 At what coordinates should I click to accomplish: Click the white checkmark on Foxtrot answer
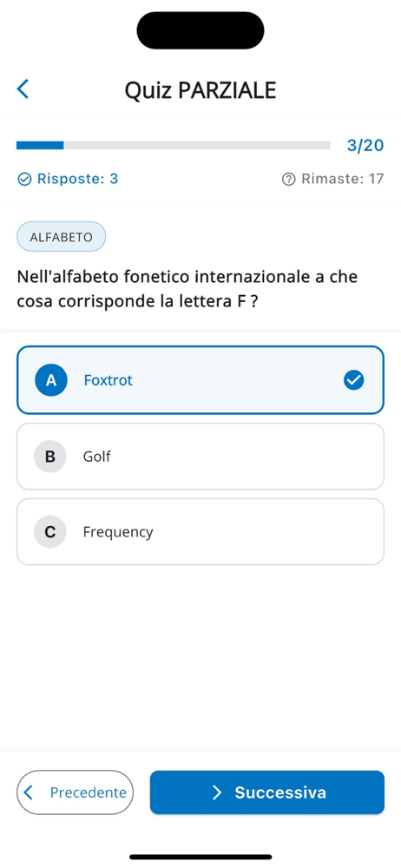(353, 380)
